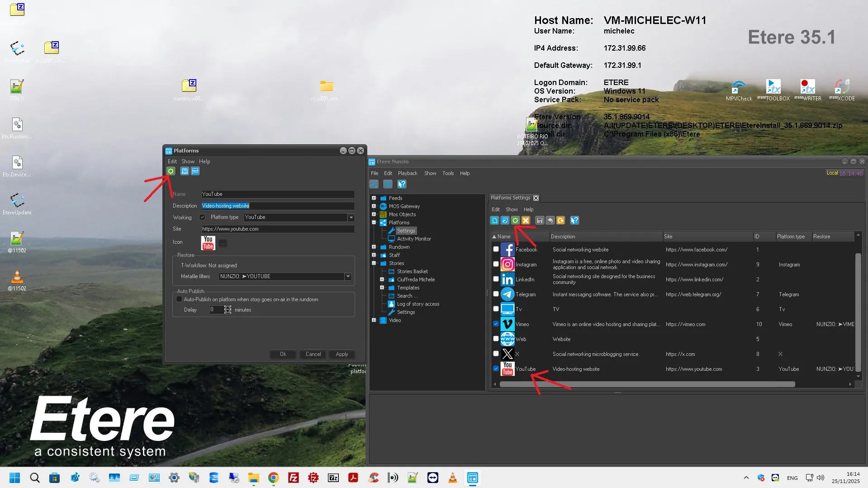Click the floppy disk save icon
Screen dimensions: 868x488
539,220
